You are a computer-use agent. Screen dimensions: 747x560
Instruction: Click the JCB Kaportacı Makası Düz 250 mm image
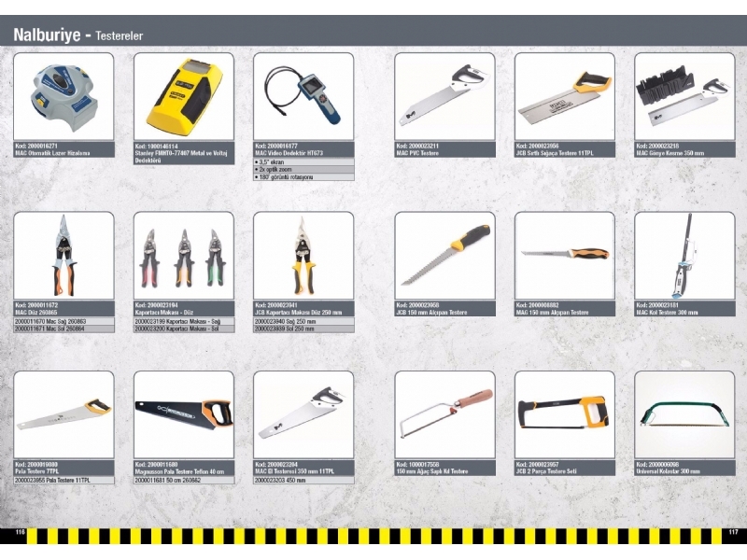click(303, 256)
